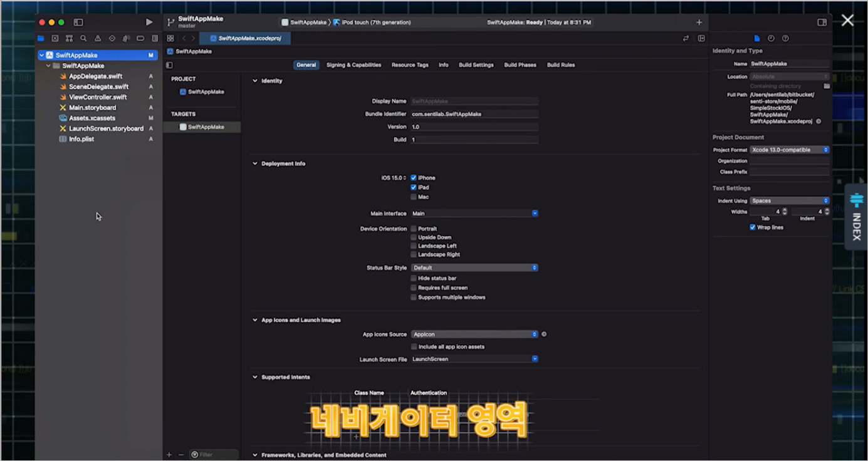Open the Library with plus button

click(x=699, y=22)
